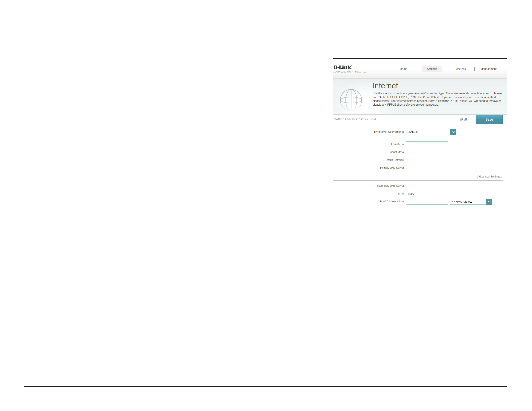Screen dimensions: 532x411
Task: Click into the IP Address field
Action: pyautogui.click(x=427, y=144)
